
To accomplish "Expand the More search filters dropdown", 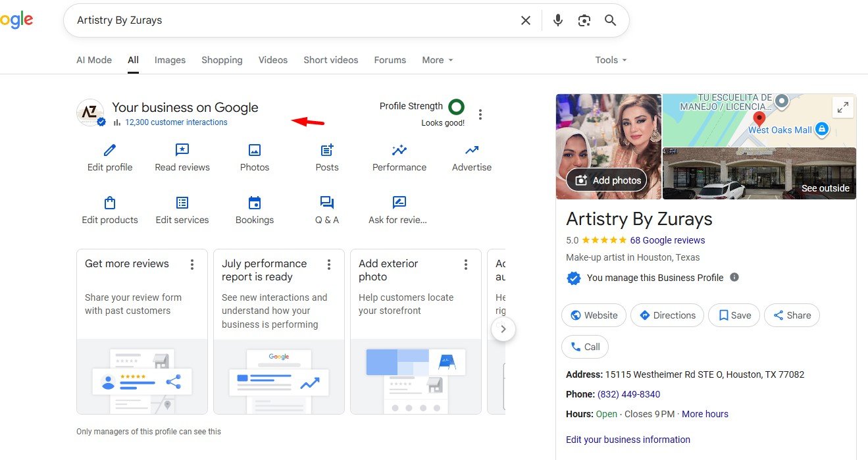I will 438,60.
